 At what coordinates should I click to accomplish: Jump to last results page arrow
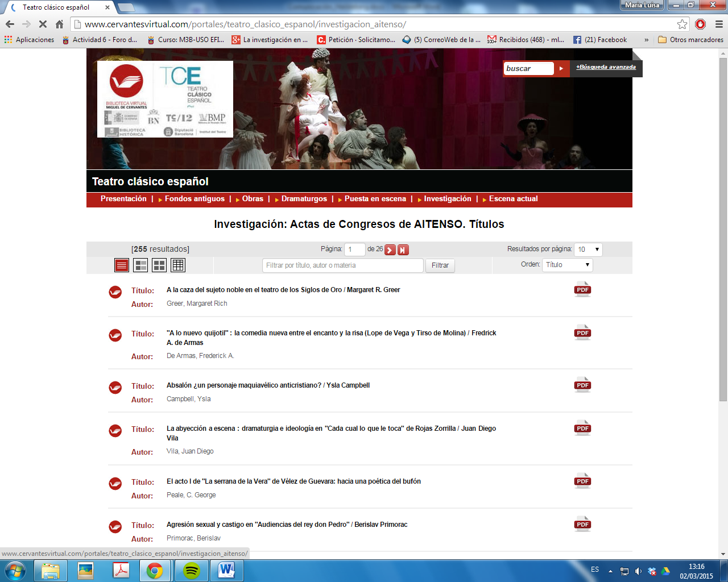[x=403, y=250]
